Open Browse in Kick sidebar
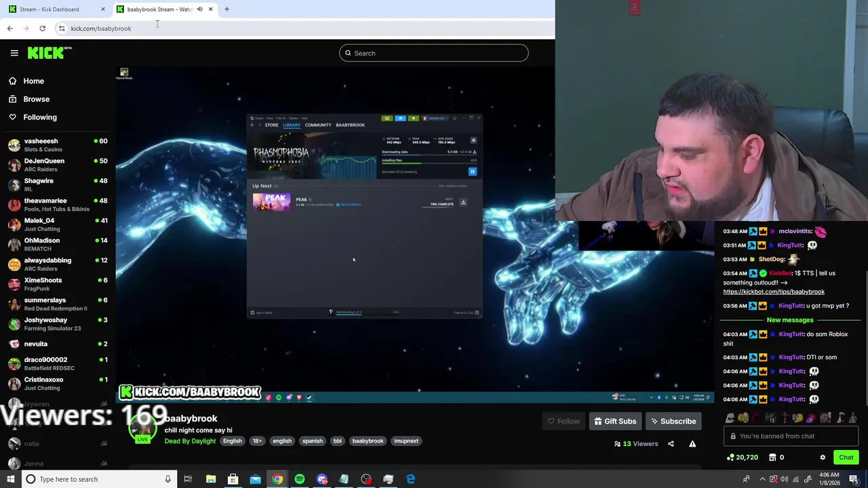Viewport: 868px width, 488px height. [x=29, y=99]
